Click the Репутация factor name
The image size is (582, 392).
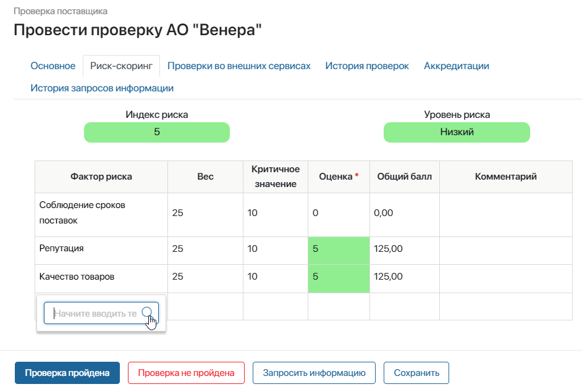tap(61, 248)
